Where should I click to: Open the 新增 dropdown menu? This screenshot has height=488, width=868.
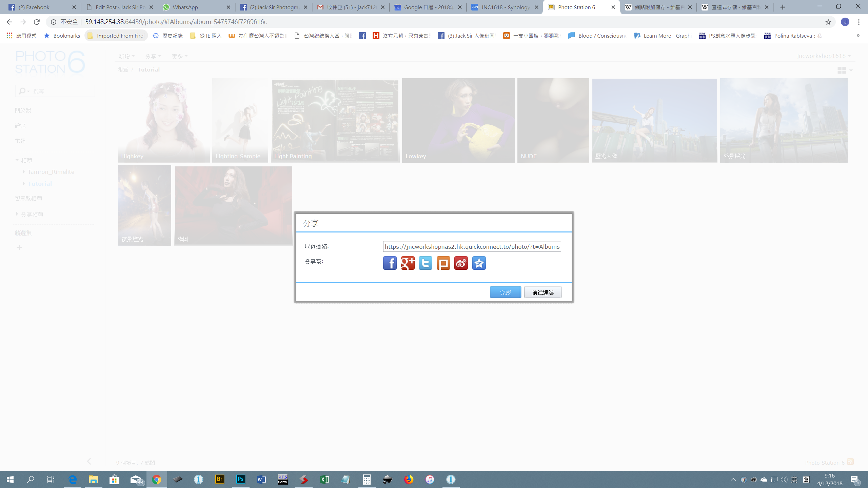[x=126, y=56]
